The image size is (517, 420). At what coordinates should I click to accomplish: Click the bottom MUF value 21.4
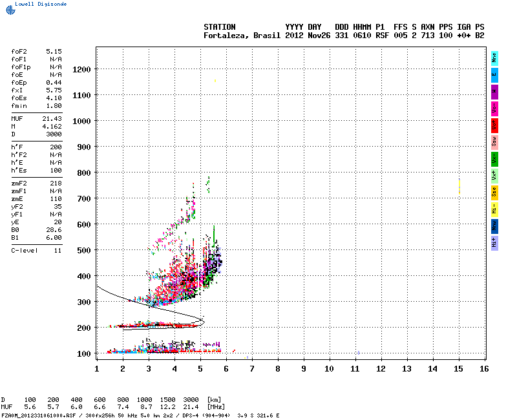pyautogui.click(x=191, y=407)
